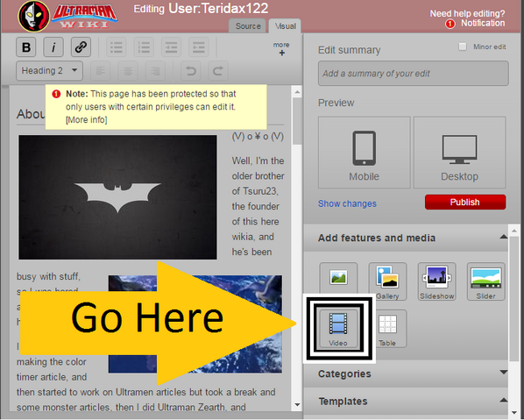The height and width of the screenshot is (420, 524).
Task: Click editor scrollbar up arrow
Action: coord(297,91)
